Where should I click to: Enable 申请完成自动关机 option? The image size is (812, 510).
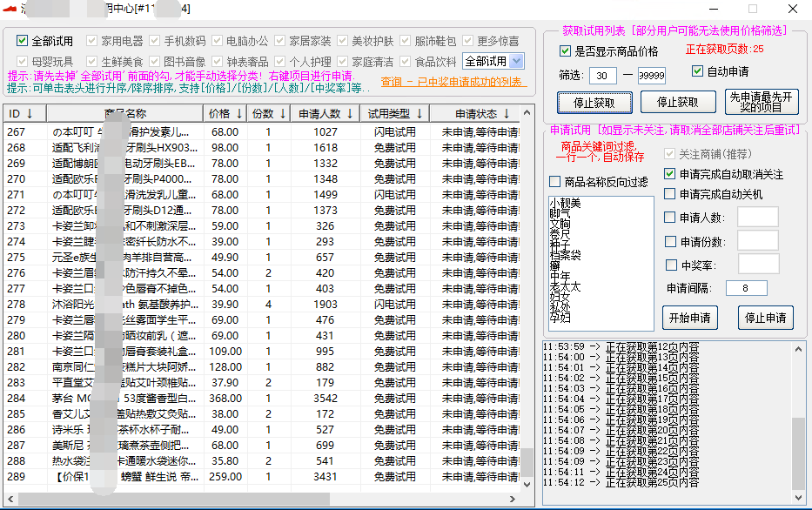670,193
